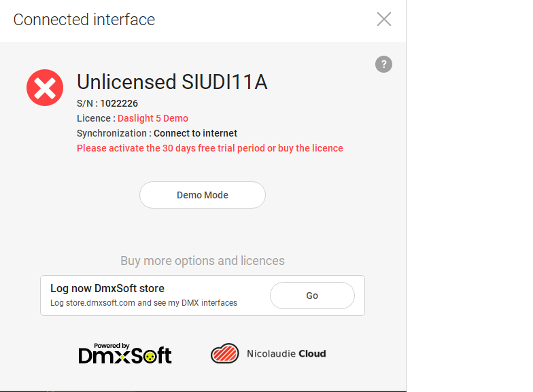
Task: Click the 'Connect to internet' synchronization status
Action: [x=195, y=133]
